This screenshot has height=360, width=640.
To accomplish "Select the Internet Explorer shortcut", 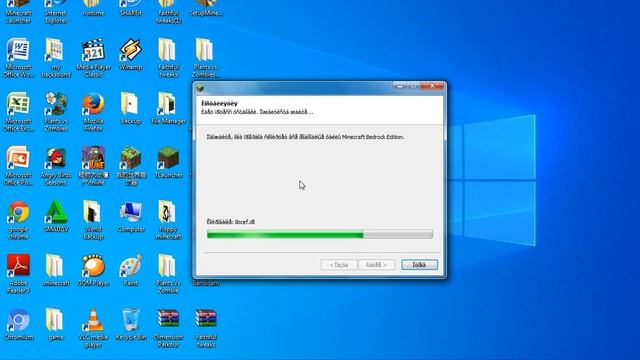I will click(56, 11).
